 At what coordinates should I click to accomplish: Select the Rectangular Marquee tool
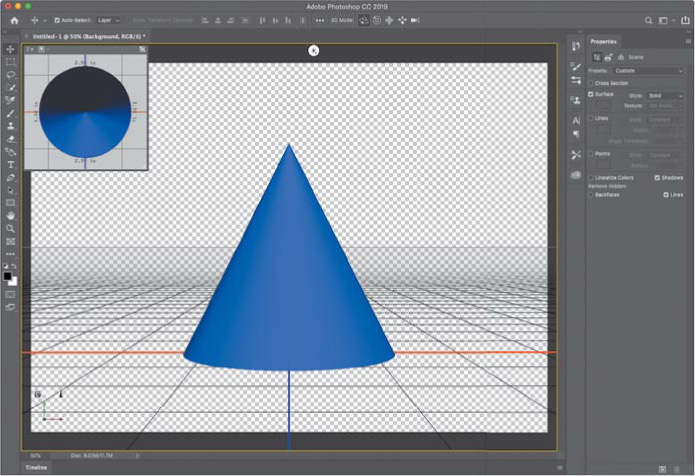click(x=11, y=62)
